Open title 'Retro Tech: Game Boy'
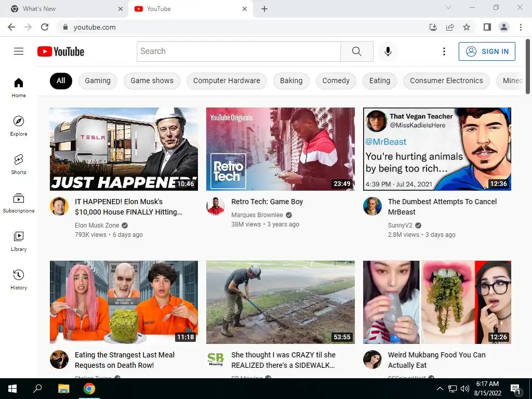The image size is (532, 399). (x=267, y=202)
